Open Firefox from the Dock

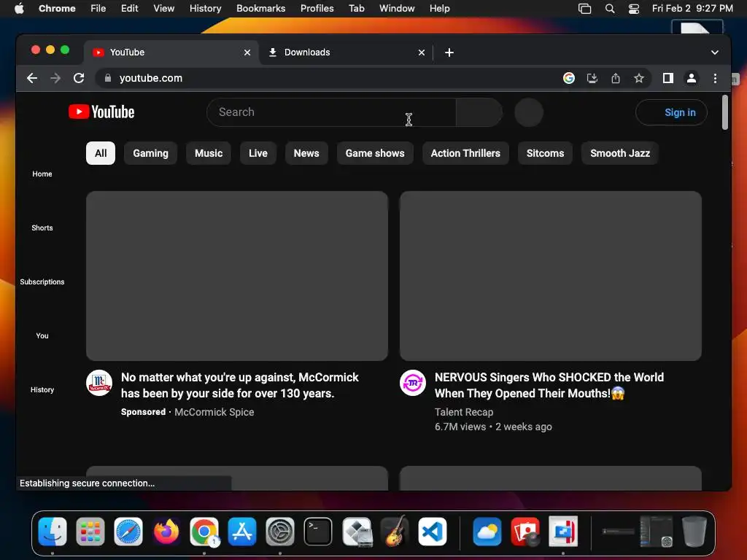pyautogui.click(x=166, y=532)
